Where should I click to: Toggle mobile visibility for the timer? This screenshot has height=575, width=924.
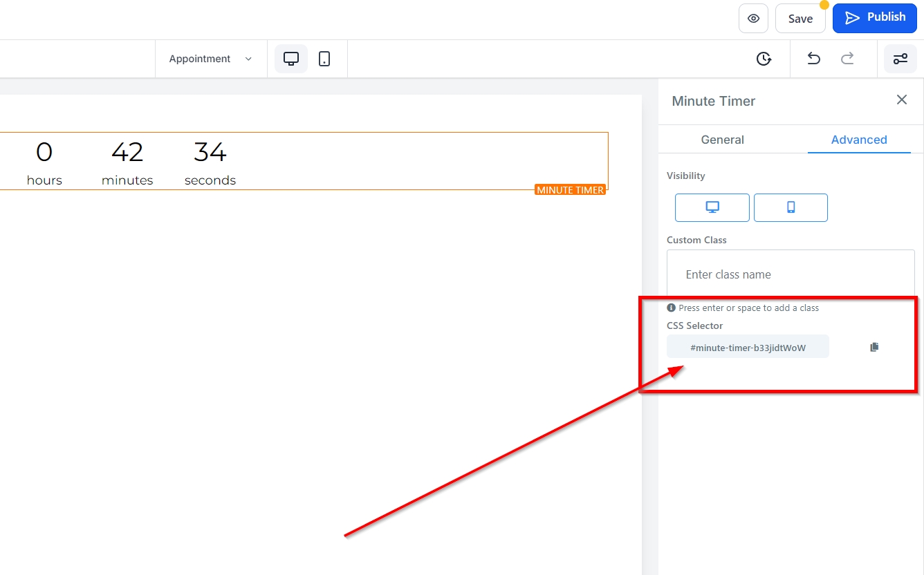[791, 207]
